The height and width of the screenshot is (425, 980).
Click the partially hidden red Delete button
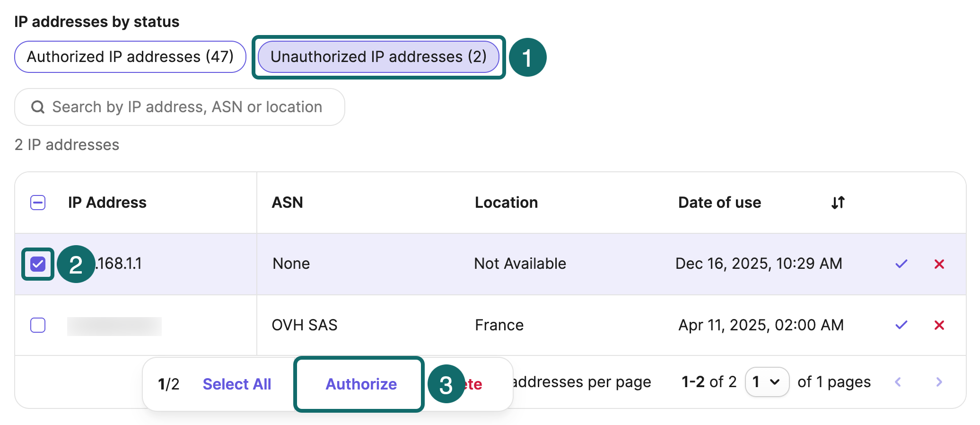pos(474,384)
